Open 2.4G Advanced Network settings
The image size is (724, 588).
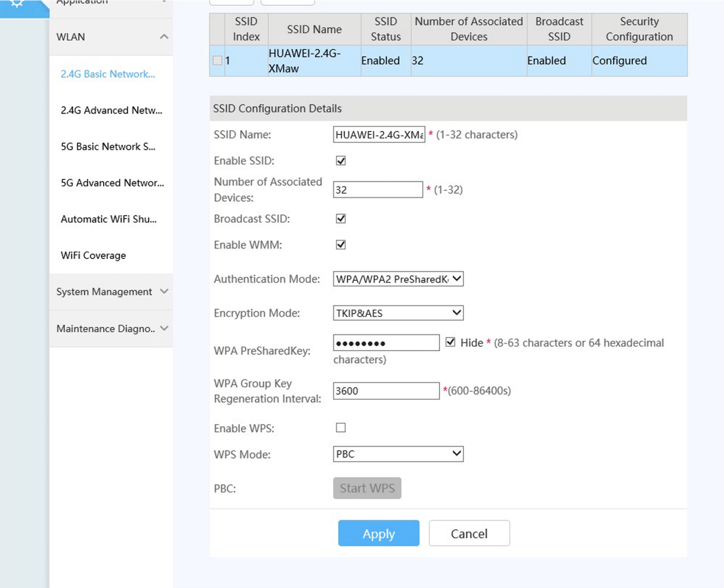tap(111, 111)
